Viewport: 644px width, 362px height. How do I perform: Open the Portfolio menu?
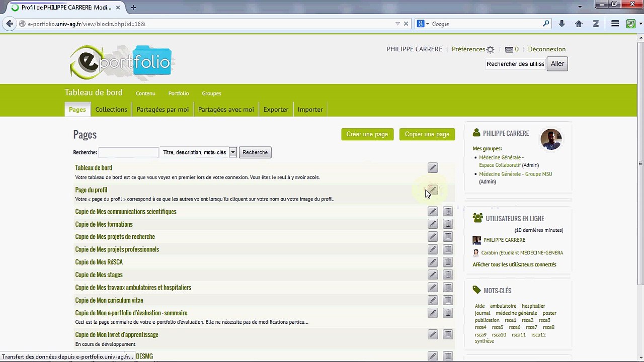click(x=179, y=94)
